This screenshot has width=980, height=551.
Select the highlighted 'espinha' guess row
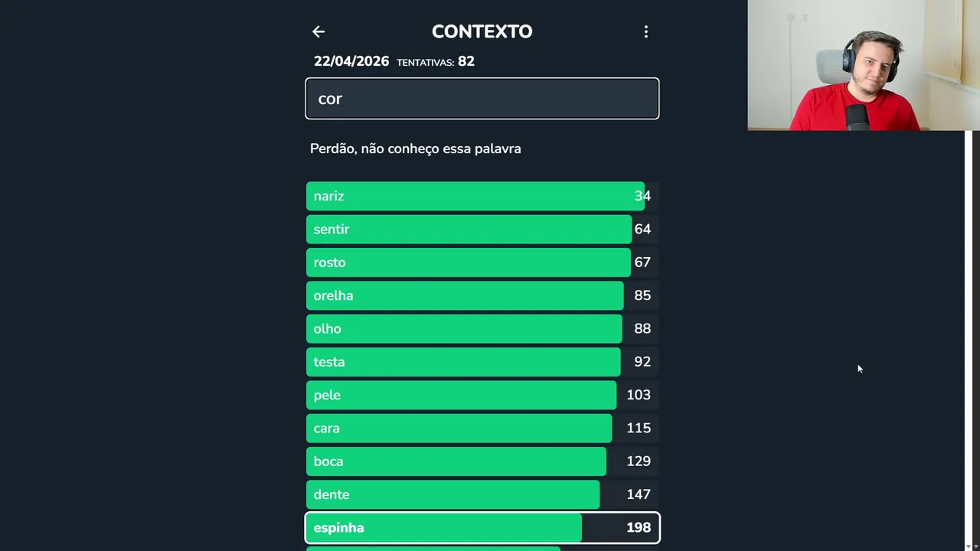(482, 527)
